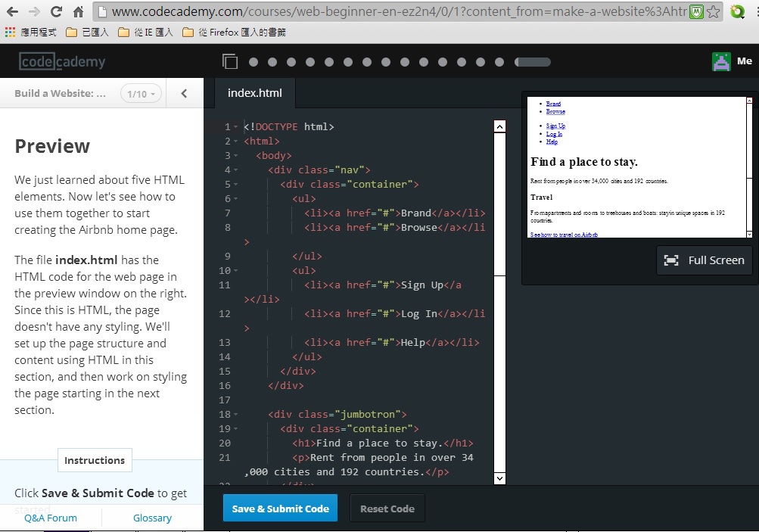Open the course outline pages icon
Viewport: 759px width, 532px height.
tap(230, 61)
